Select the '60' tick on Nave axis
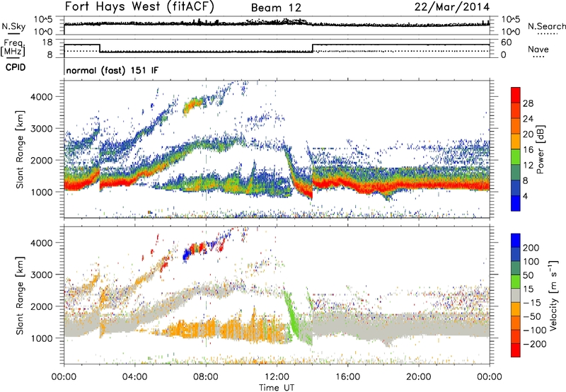This screenshot has width=566, height=392. tap(507, 42)
